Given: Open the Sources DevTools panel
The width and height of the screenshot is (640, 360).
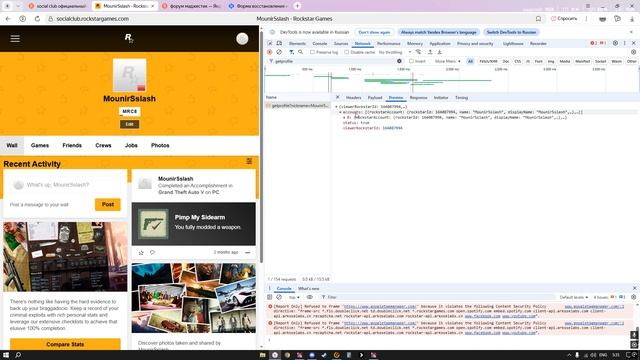Looking at the screenshot, I should [341, 43].
